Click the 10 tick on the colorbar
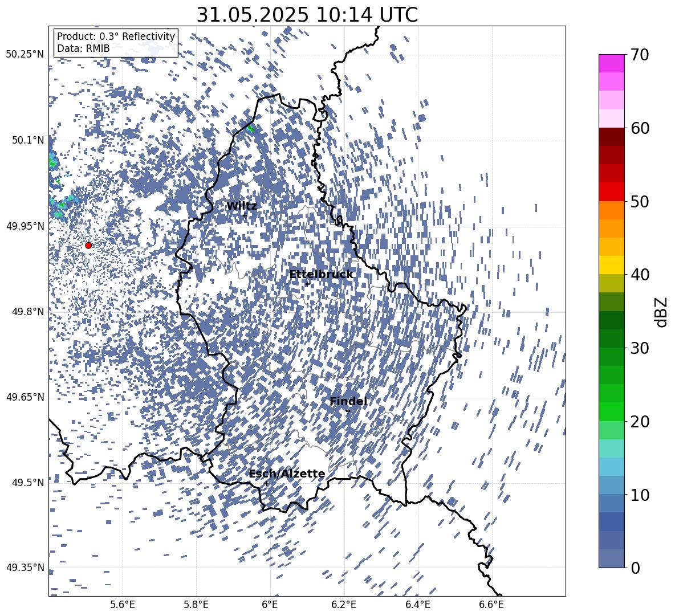This screenshot has height=616, width=675. click(x=640, y=495)
